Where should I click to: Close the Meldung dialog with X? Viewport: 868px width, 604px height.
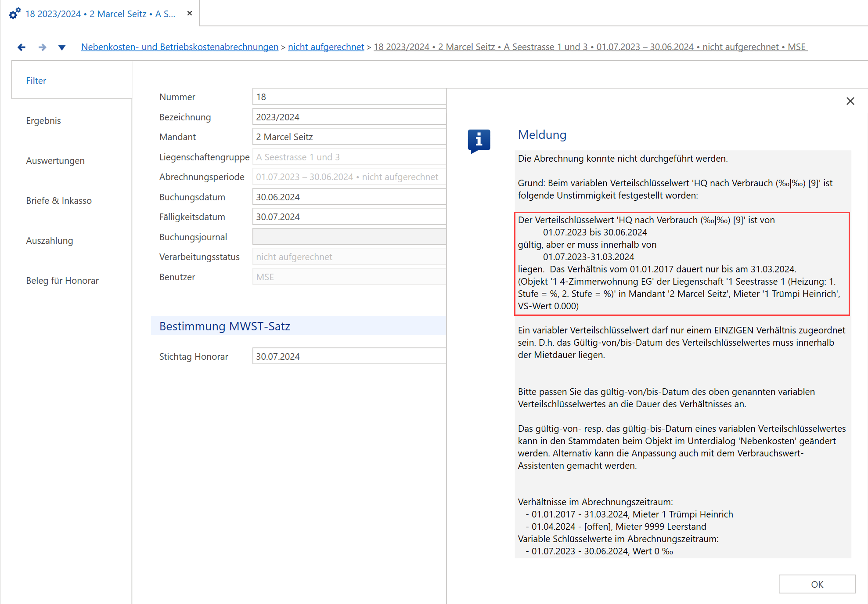(x=850, y=101)
